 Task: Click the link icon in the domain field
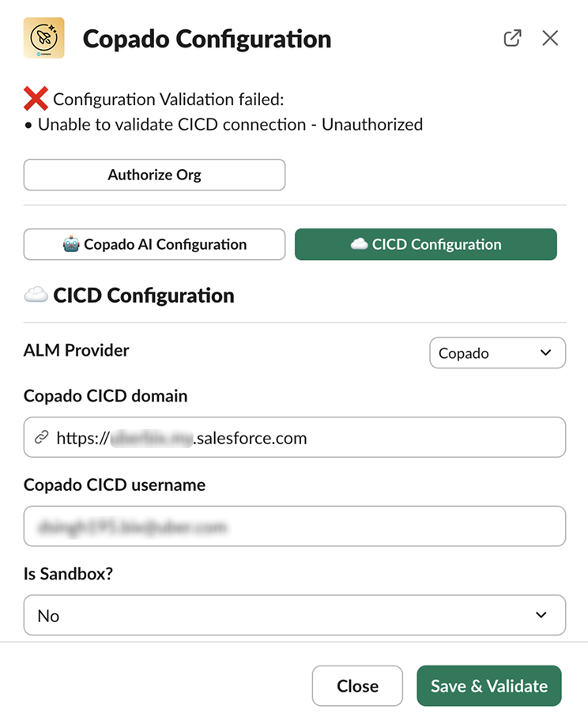41,437
